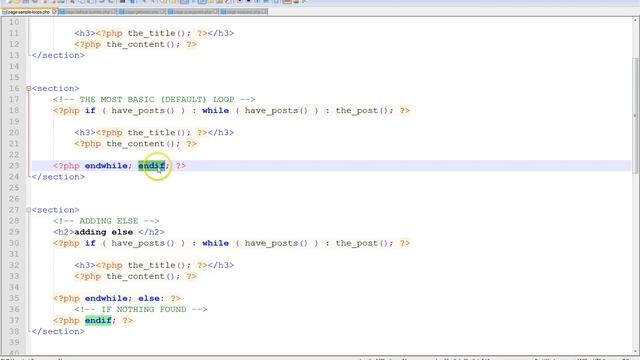640x360 pixels.
Task: Click the highlighted endif on line 37
Action: pyautogui.click(x=98, y=320)
